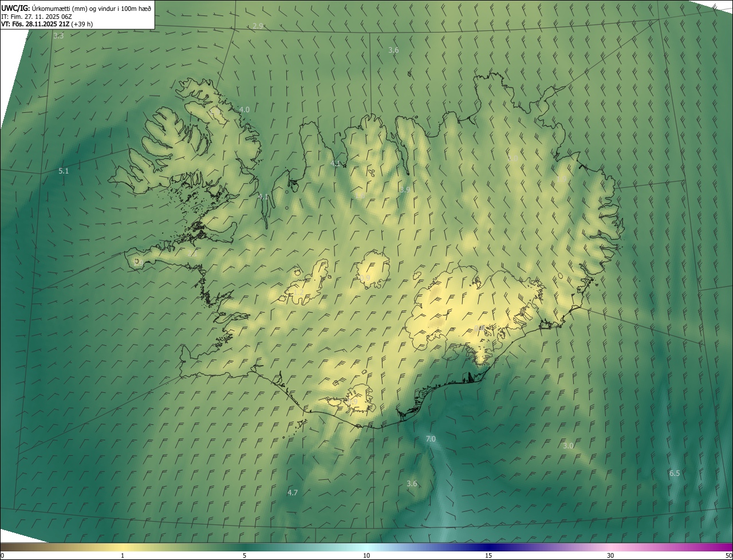Image resolution: width=733 pixels, height=560 pixels.
Task: Click the 30 tick label on the color scale
Action: pyautogui.click(x=610, y=555)
